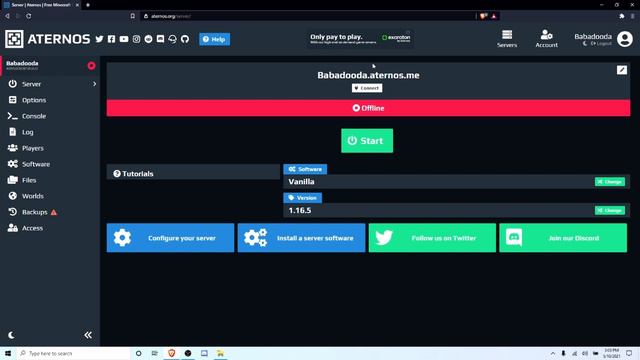The width and height of the screenshot is (640, 360).
Task: Open the Windows Start menu
Action: [8, 353]
